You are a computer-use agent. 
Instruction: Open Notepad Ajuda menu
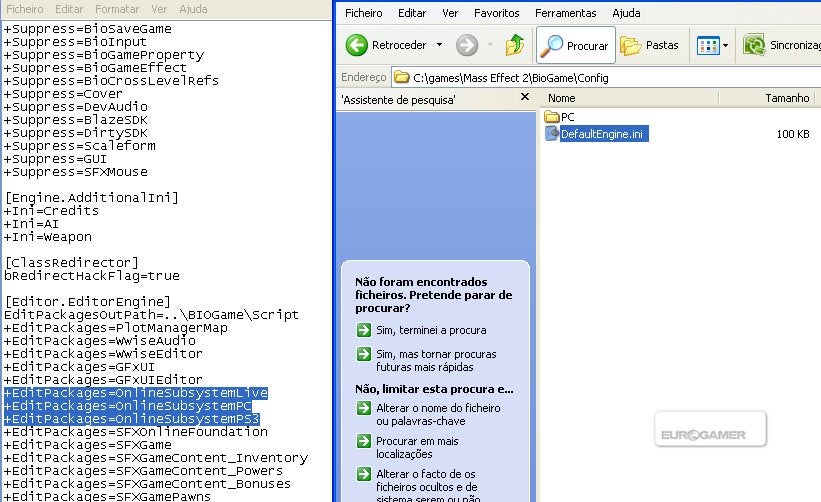193,9
